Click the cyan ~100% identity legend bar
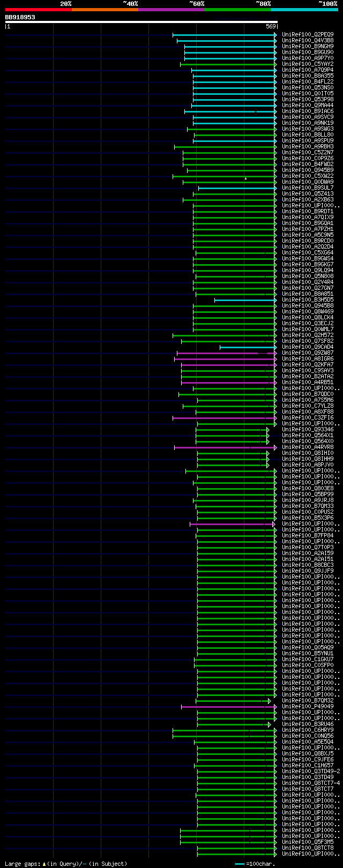 [x=304, y=10]
